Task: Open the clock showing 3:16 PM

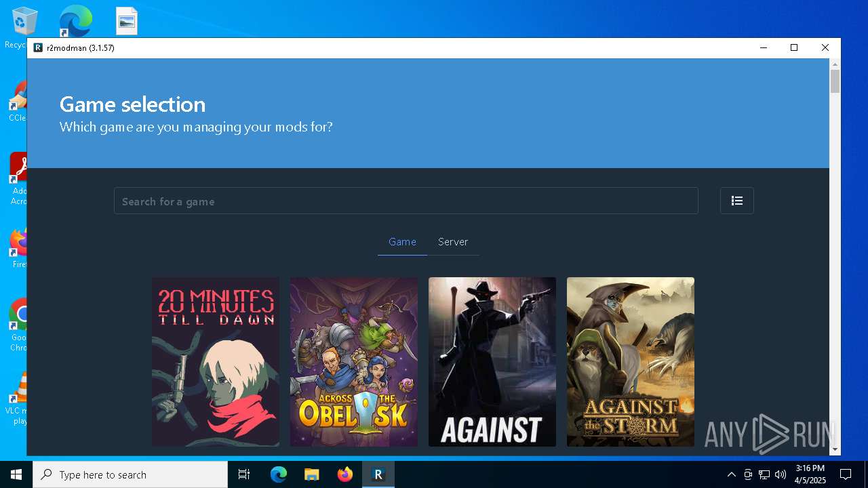Action: [x=810, y=474]
